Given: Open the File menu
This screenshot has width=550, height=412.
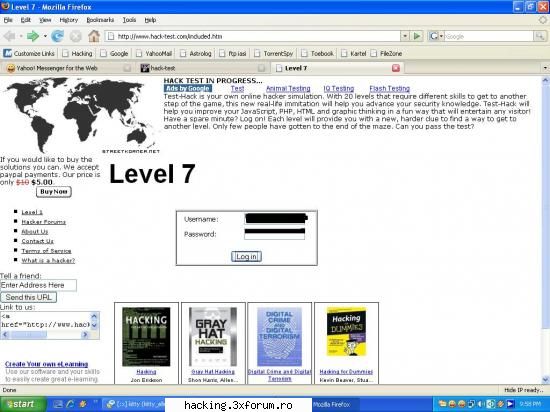Looking at the screenshot, I should (x=8, y=20).
